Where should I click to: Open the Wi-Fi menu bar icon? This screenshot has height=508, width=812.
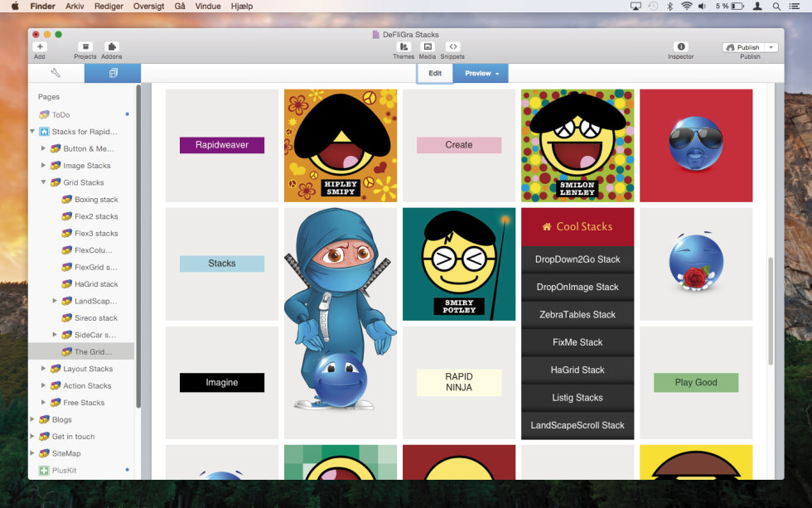[x=687, y=6]
